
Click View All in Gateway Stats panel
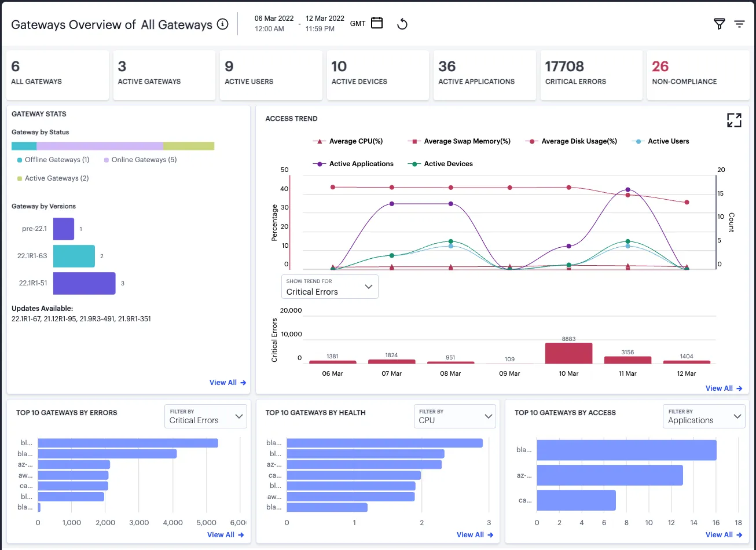click(x=228, y=383)
